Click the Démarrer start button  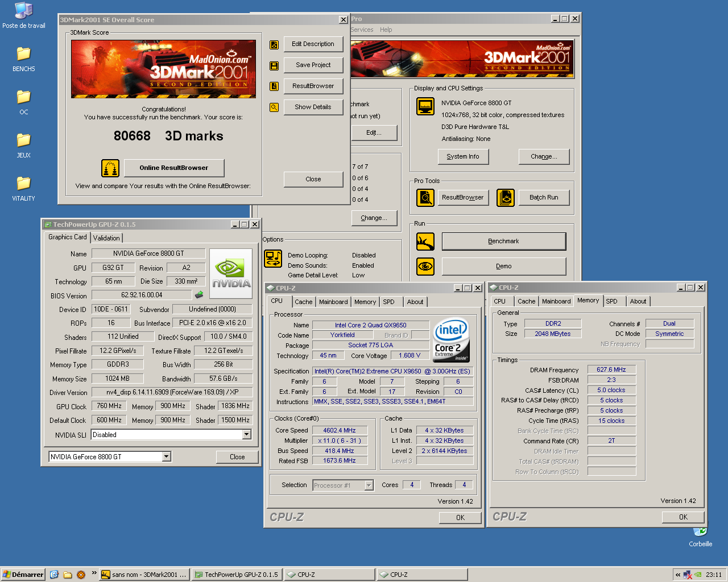[23, 575]
